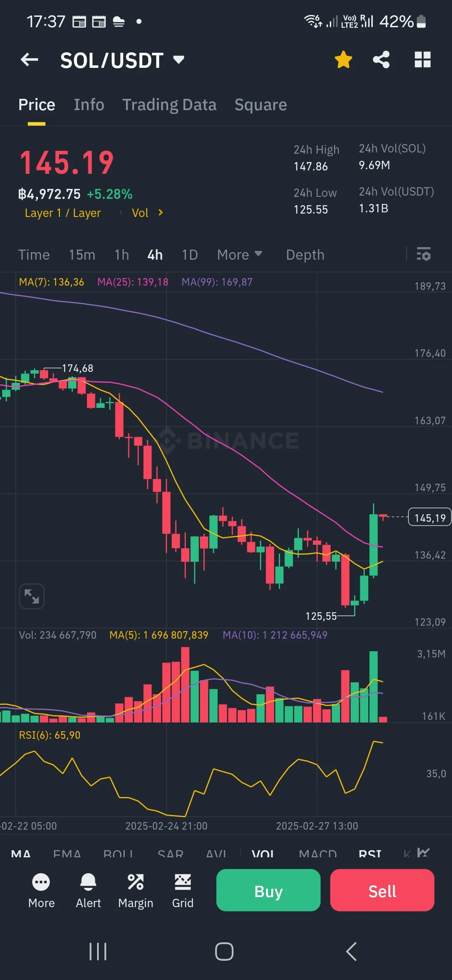Open the layout grid icon top right

[422, 59]
